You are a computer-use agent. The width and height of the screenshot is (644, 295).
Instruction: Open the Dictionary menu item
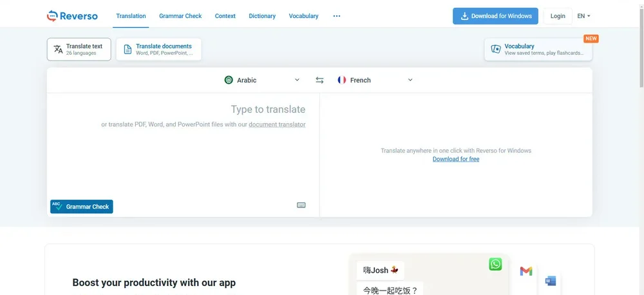click(x=262, y=16)
